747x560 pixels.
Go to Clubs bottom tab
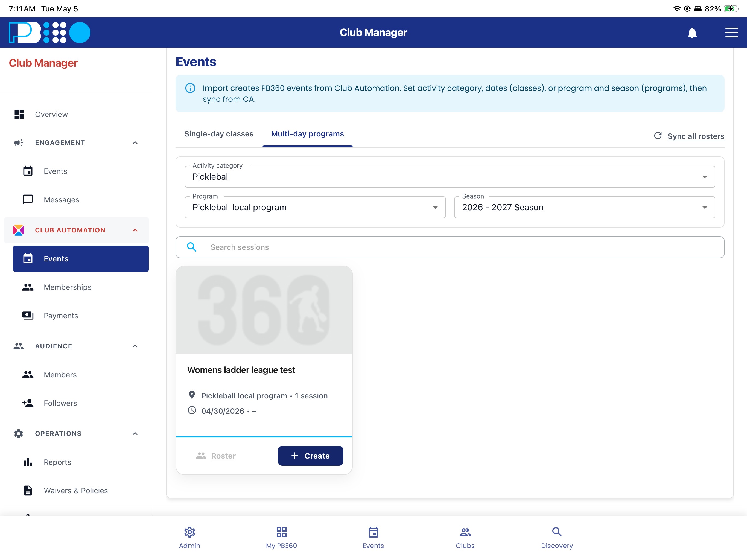point(465,537)
